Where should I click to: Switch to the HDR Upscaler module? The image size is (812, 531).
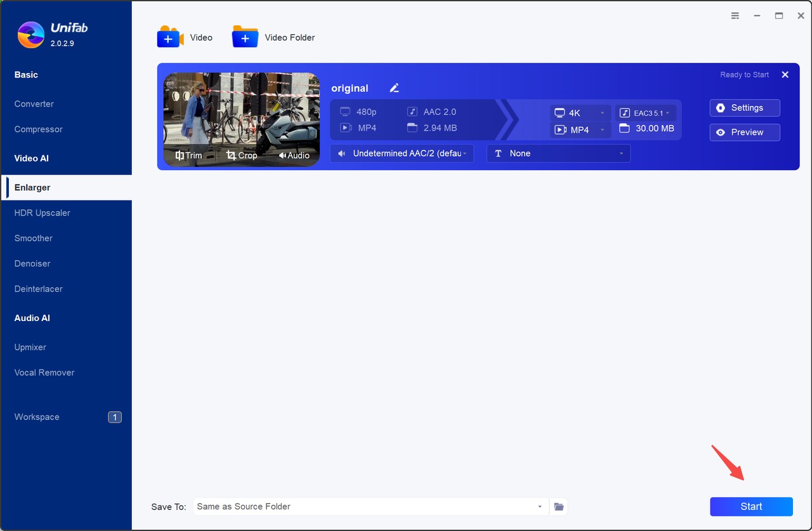click(x=43, y=213)
